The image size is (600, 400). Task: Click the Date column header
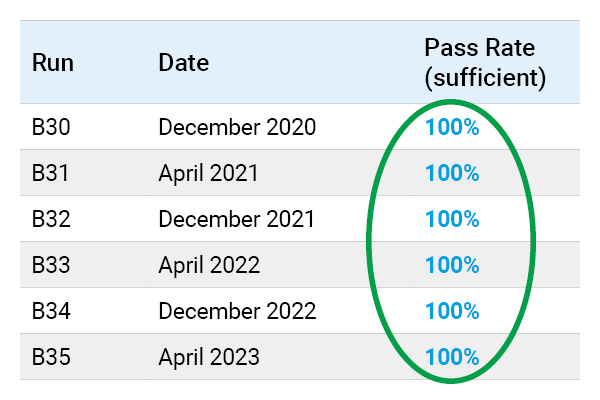click(x=183, y=63)
